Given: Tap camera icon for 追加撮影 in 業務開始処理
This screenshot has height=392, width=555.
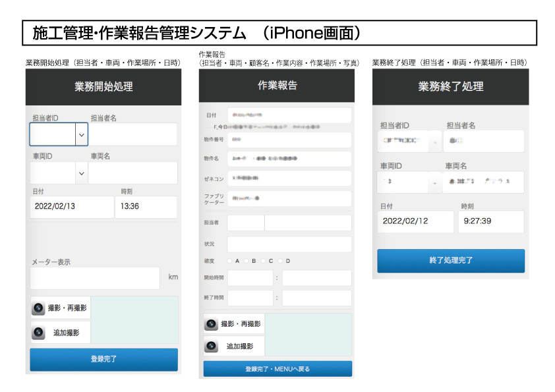Looking at the screenshot, I should point(40,333).
